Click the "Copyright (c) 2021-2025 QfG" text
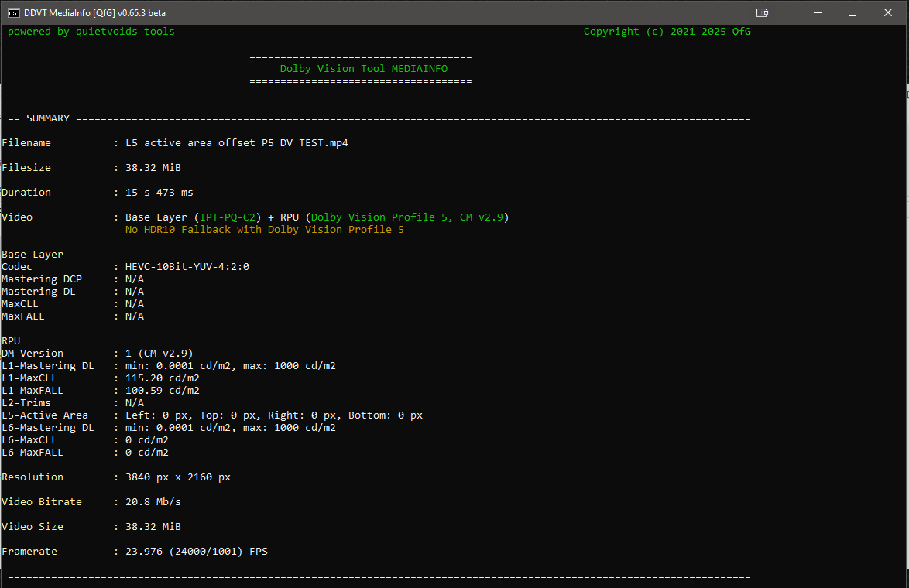The width and height of the screenshot is (909, 588). coord(667,32)
